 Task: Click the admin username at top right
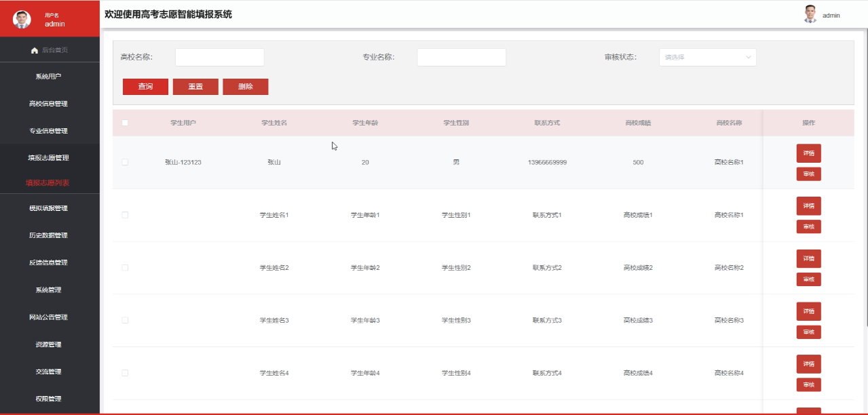831,15
